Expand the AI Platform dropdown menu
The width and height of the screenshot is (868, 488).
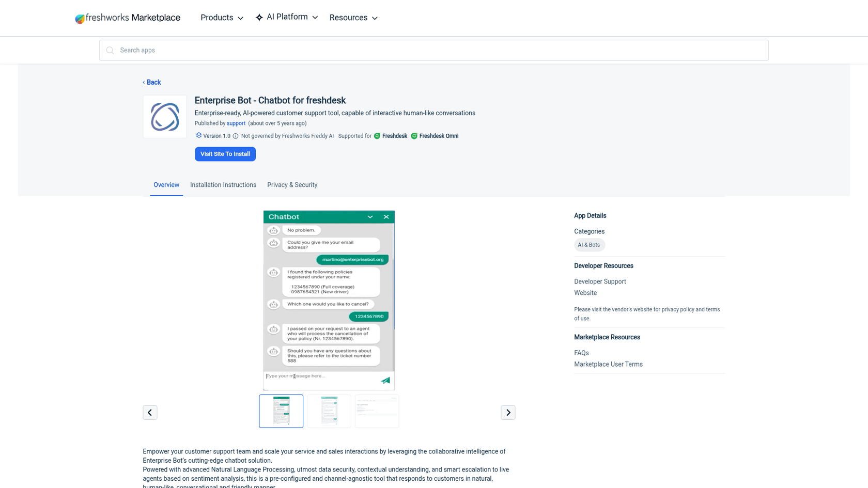(287, 18)
